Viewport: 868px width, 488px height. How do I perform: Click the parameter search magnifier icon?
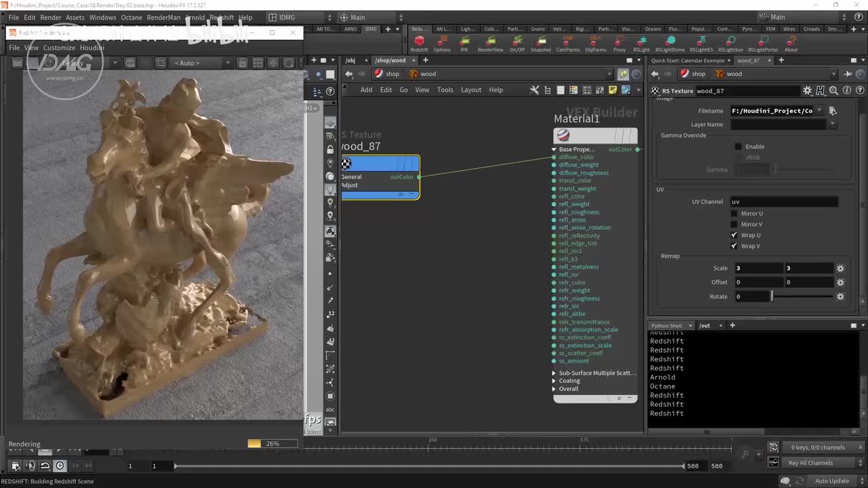833,91
